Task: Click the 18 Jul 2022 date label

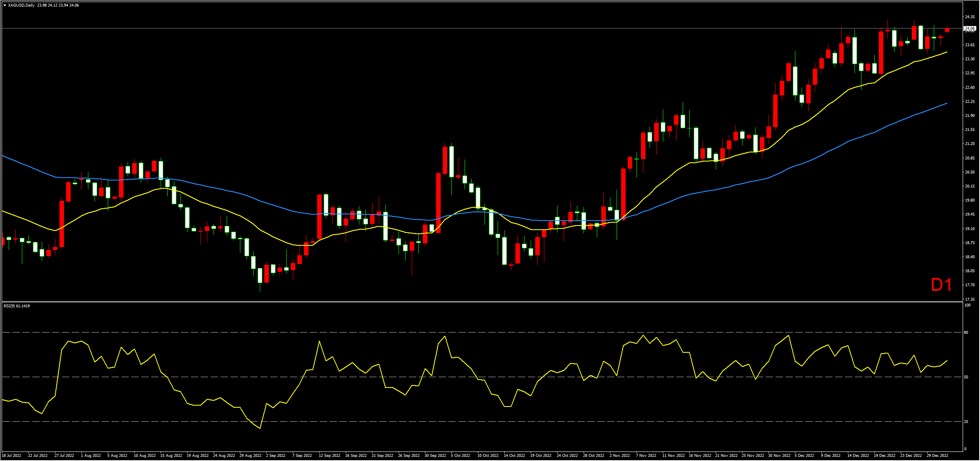Action: [x=12, y=456]
